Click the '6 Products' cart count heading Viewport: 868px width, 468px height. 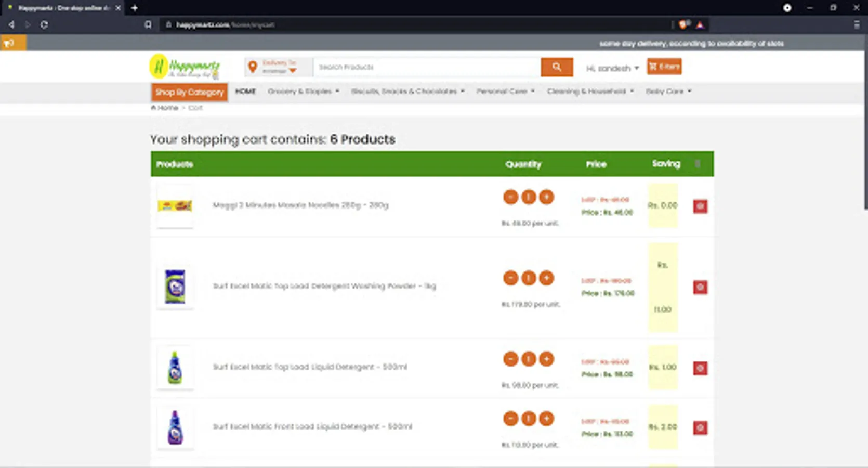click(363, 139)
